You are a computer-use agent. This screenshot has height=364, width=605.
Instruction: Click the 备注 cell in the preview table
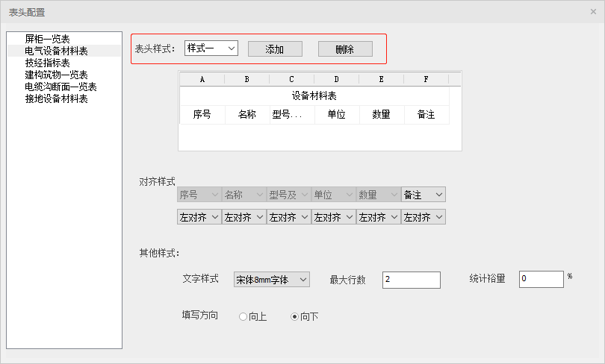426,114
